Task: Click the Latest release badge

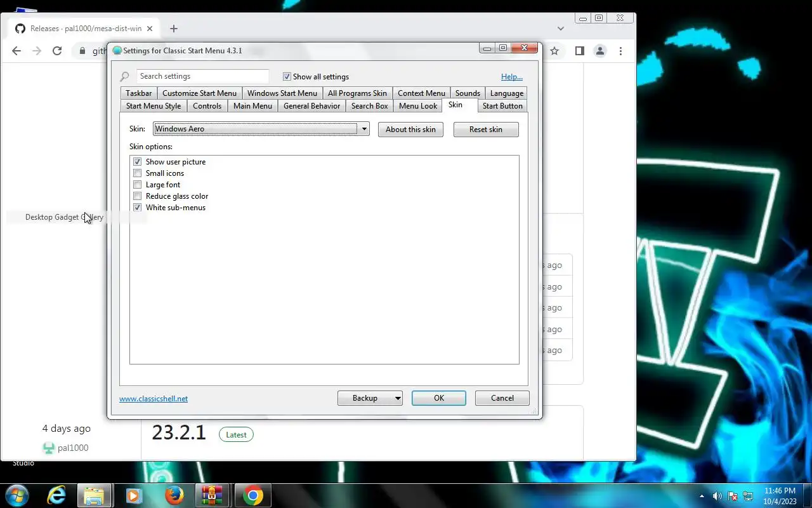Action: tap(236, 435)
